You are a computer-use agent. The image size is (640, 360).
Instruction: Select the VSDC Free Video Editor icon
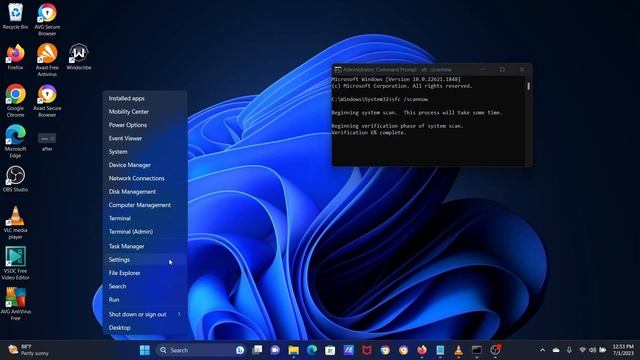[x=16, y=263]
